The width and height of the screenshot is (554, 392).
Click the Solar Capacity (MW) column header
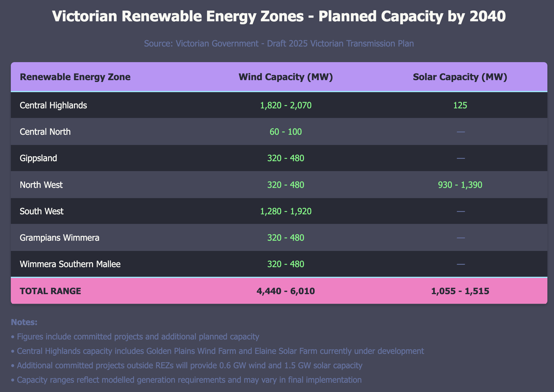point(460,77)
